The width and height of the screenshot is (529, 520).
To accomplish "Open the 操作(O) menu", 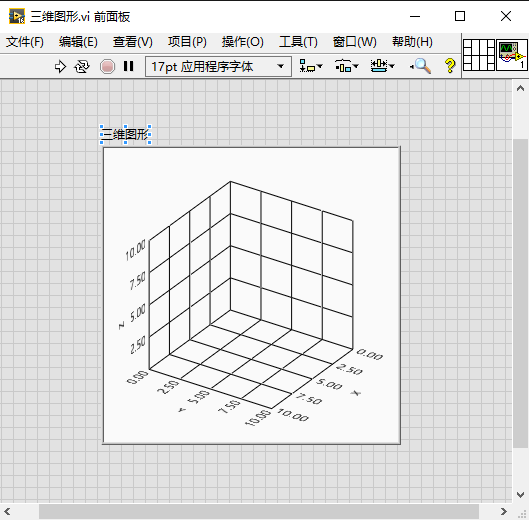I will (x=243, y=42).
